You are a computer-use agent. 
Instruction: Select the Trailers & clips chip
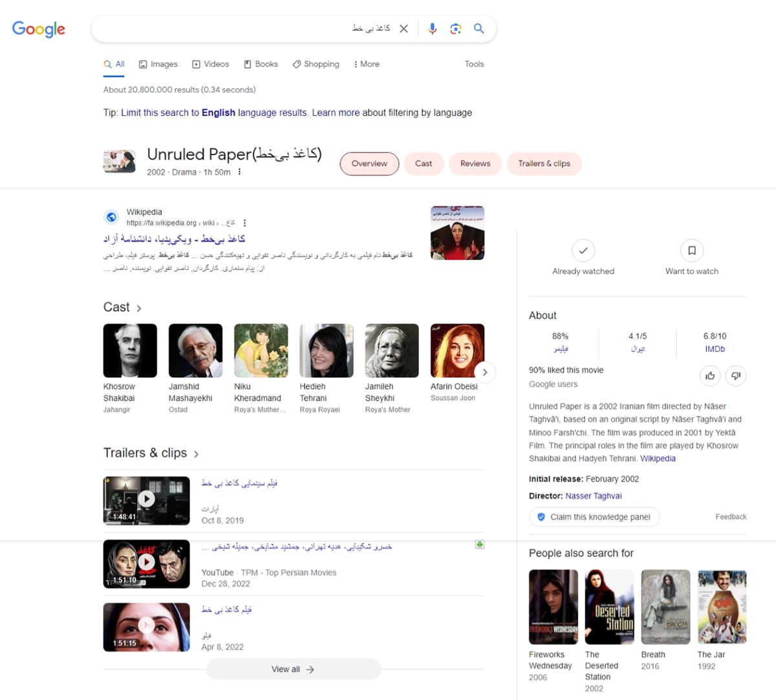point(544,164)
